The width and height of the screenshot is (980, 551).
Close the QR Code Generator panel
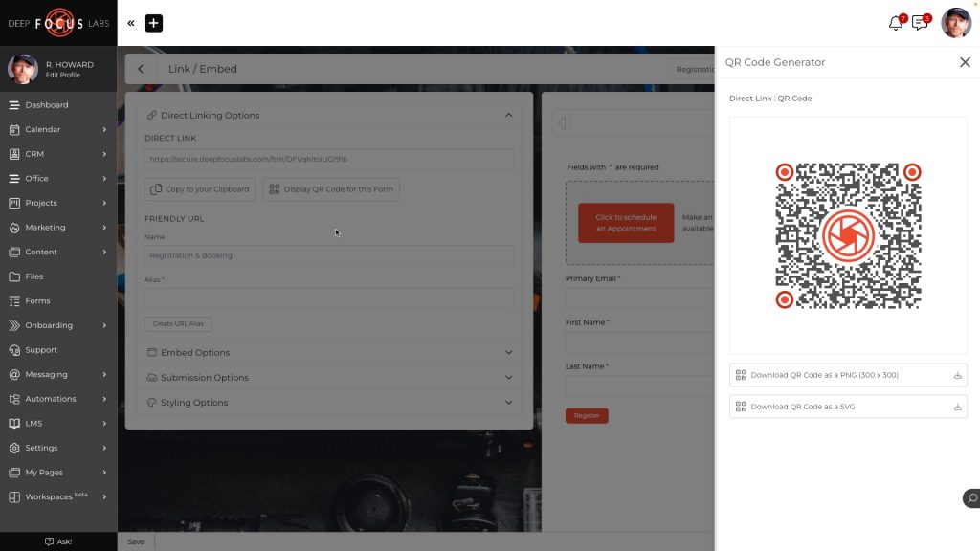(x=965, y=62)
